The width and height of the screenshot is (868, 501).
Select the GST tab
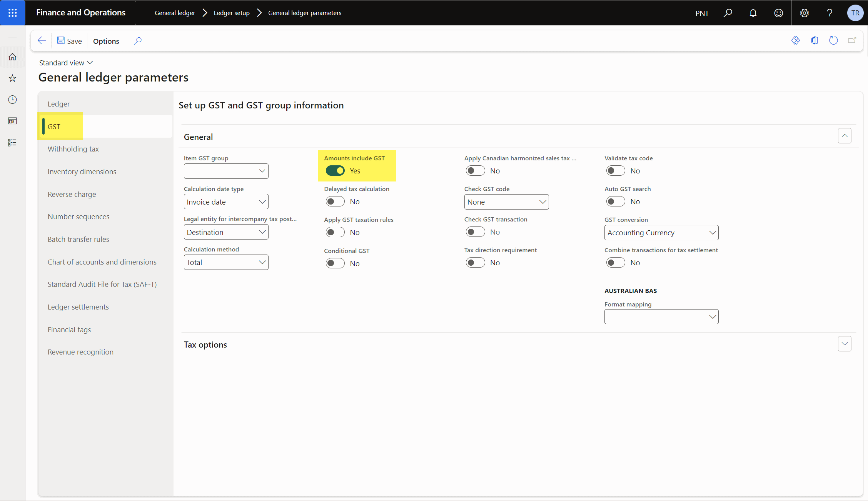point(105,126)
